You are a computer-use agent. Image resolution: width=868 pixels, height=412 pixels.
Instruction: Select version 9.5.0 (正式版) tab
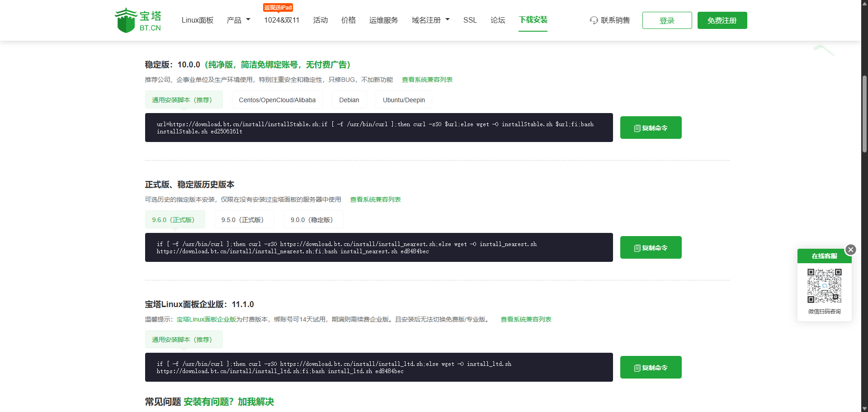coord(244,220)
